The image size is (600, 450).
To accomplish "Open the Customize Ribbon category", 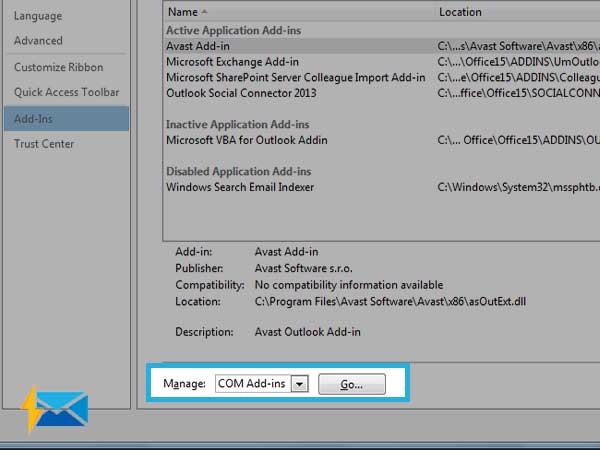I will 59,67.
